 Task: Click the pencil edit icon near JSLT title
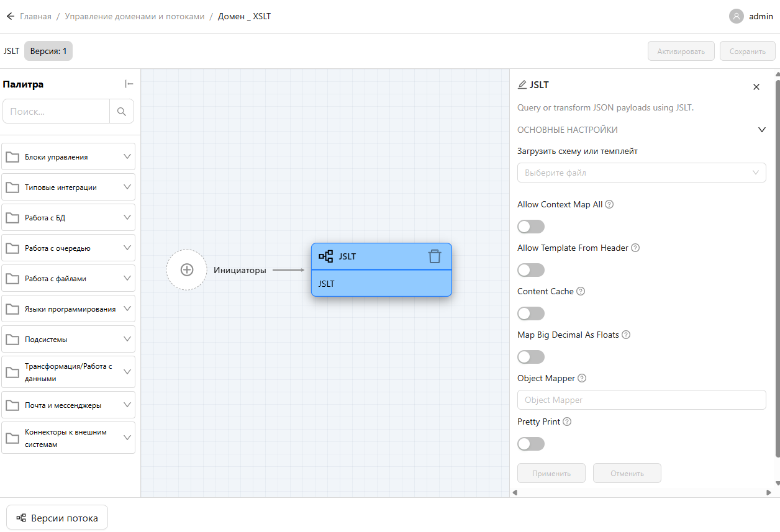[x=522, y=85]
